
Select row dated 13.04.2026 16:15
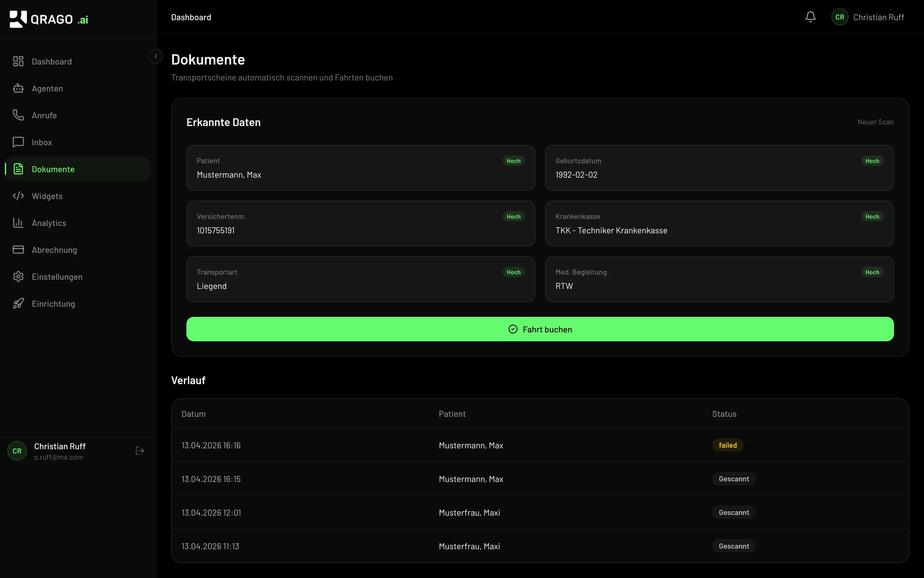[540, 479]
